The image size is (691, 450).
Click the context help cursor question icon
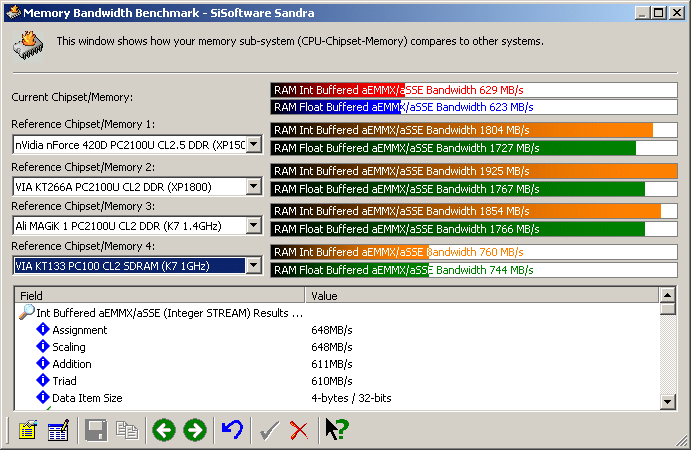(x=337, y=429)
